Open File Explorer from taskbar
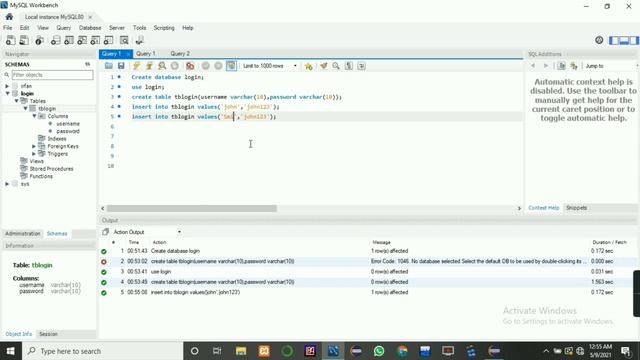640x360 pixels. [241, 351]
